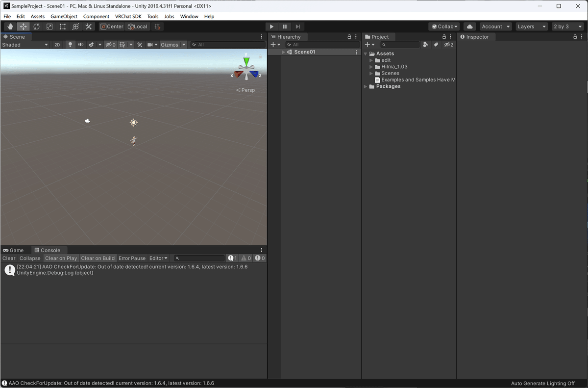Click the Scene view orientation gizmo
This screenshot has height=388, width=588.
click(x=246, y=68)
